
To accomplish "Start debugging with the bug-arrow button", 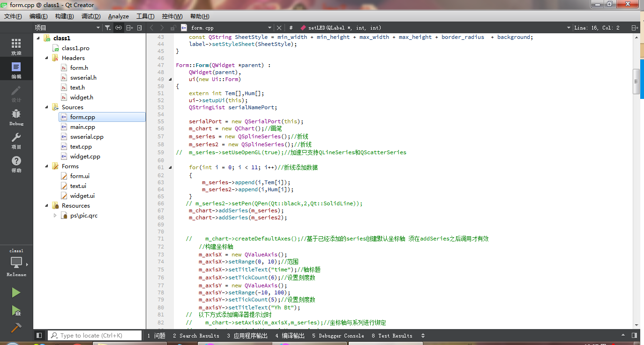I will click(16, 310).
